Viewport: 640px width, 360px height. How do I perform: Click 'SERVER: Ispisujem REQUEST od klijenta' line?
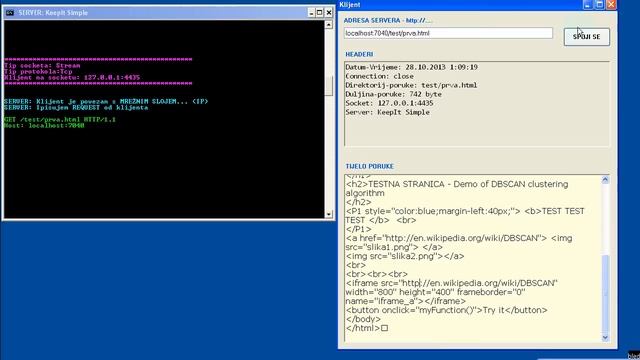click(76, 108)
